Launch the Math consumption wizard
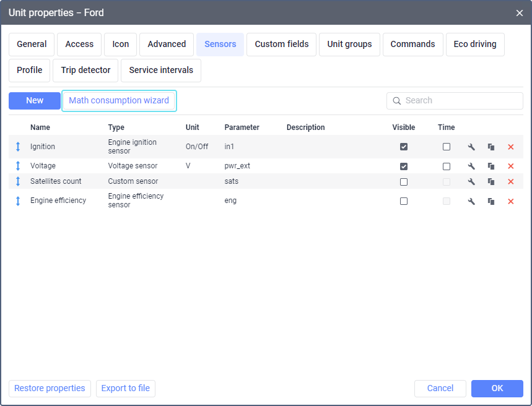The image size is (532, 406). [x=119, y=101]
